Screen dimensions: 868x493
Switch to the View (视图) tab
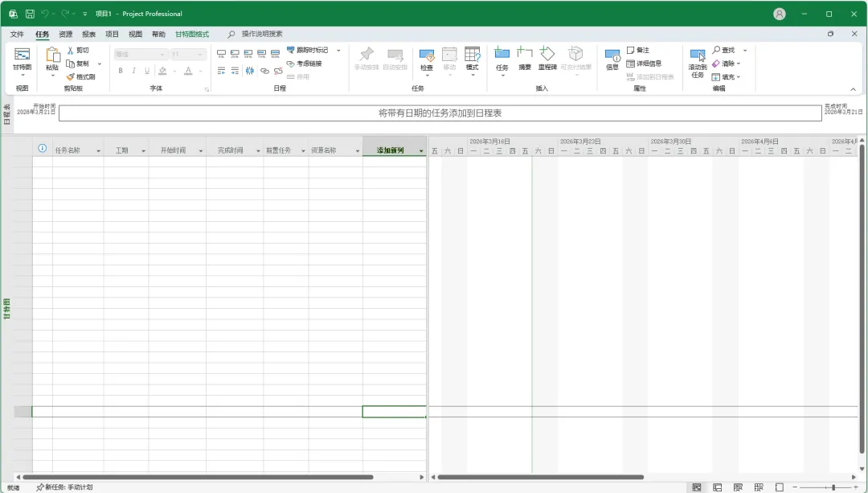[x=136, y=35]
